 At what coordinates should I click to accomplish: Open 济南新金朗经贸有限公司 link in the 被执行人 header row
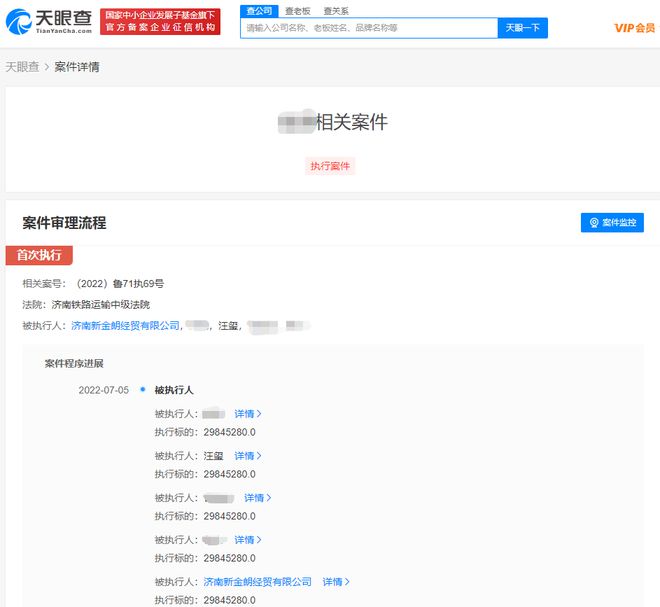pos(125,326)
